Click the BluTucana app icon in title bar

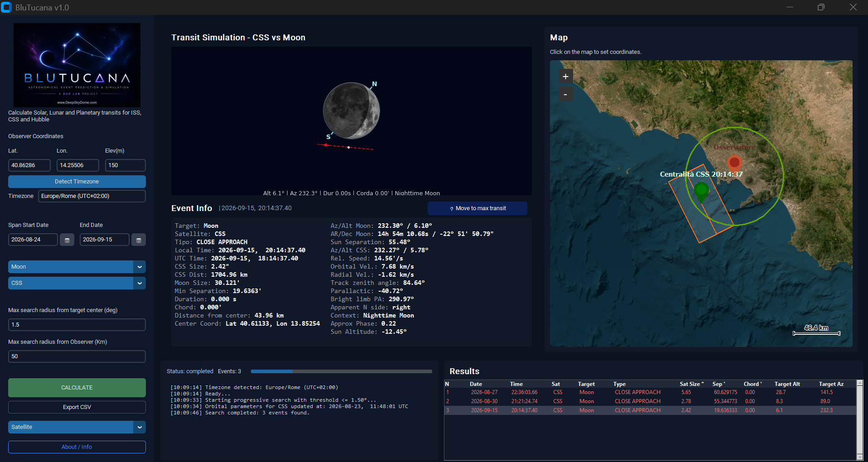pyautogui.click(x=6, y=7)
